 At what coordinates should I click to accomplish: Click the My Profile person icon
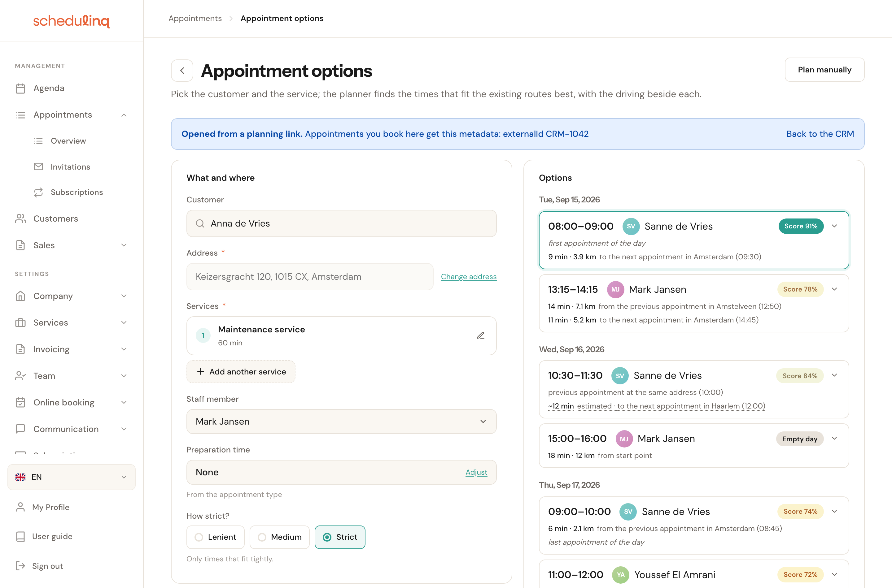point(21,507)
